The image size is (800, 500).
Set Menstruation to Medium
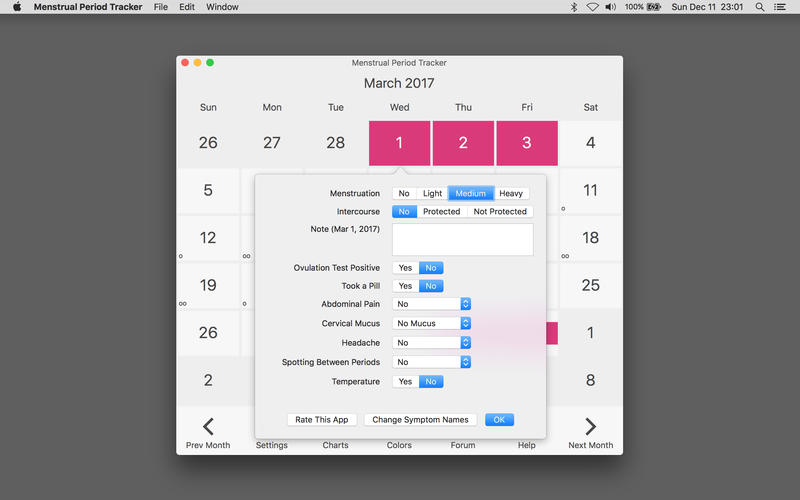coord(470,193)
